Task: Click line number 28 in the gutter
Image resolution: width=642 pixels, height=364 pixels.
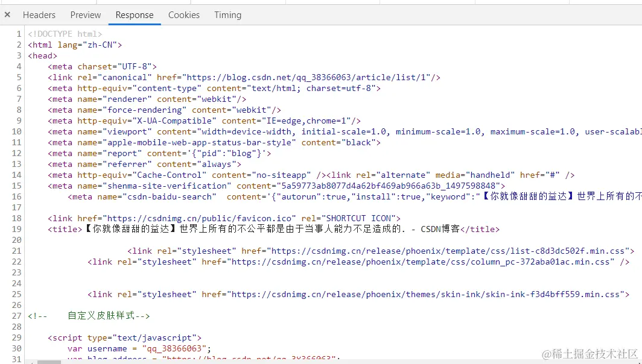Action: point(16,327)
